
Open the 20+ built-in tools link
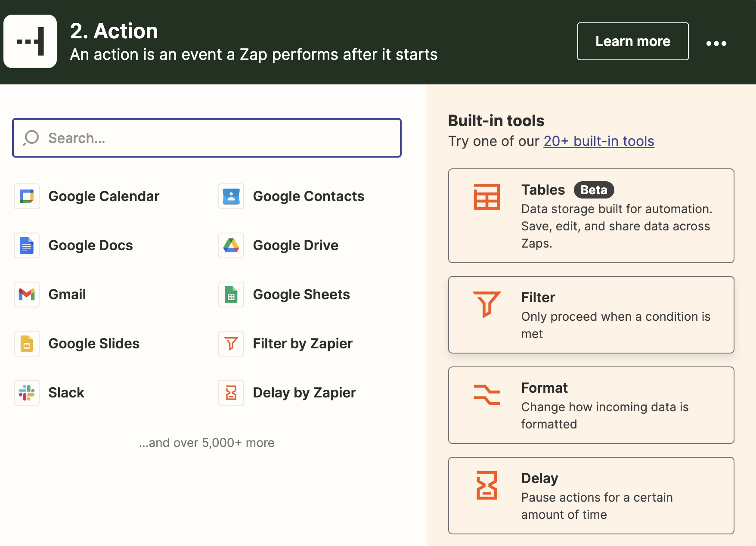599,141
